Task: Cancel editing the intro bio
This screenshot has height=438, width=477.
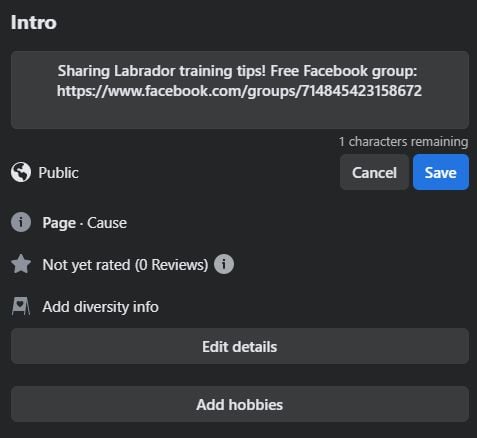Action: tap(374, 172)
